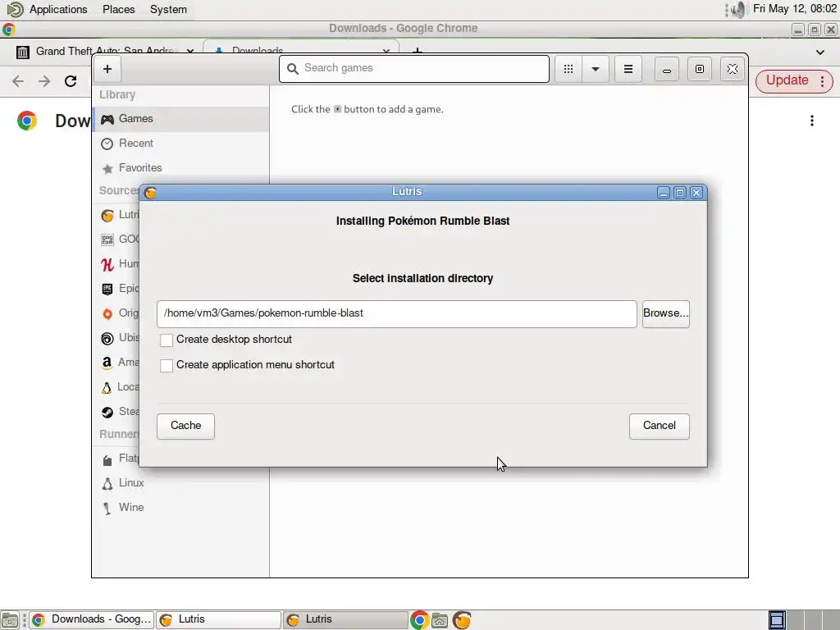Select the Lutris source icon in sidebar
This screenshot has width=840, height=630.
coord(107,216)
